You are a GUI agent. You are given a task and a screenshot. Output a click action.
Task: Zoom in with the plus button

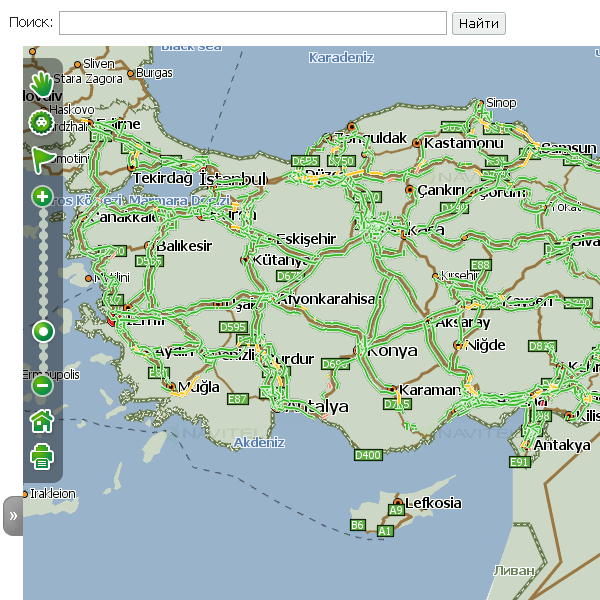coord(42,196)
